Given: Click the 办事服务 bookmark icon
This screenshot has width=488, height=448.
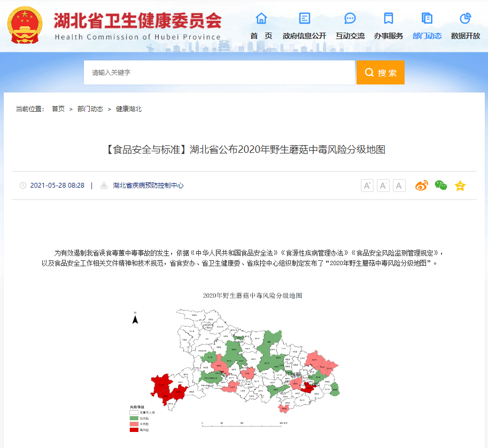Looking at the screenshot, I should click(388, 18).
